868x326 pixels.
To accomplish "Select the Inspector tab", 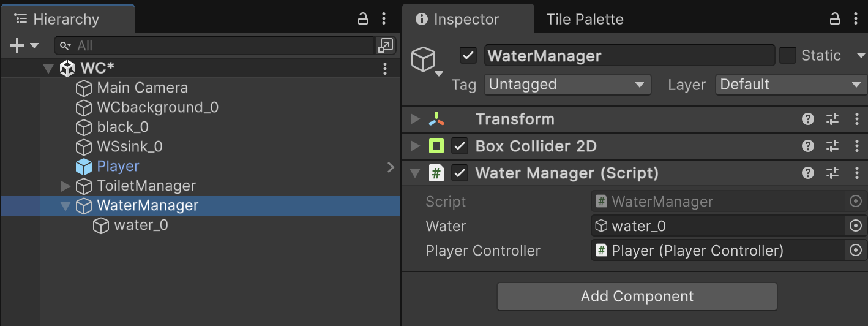I will (466, 19).
